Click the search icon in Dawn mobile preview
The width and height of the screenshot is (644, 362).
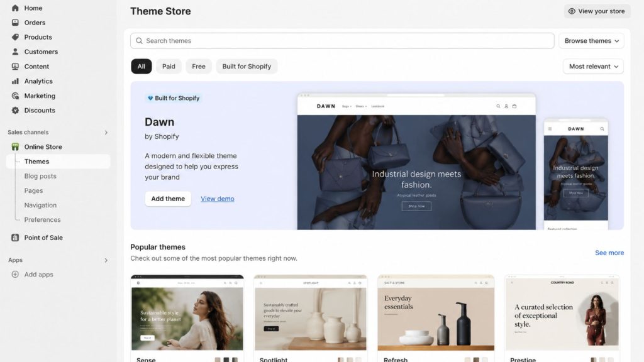tap(602, 129)
